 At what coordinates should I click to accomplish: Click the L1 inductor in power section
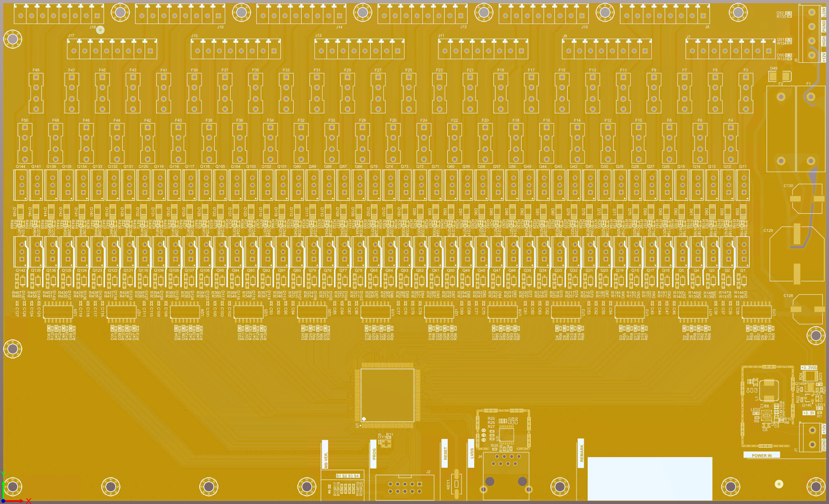pos(769,389)
